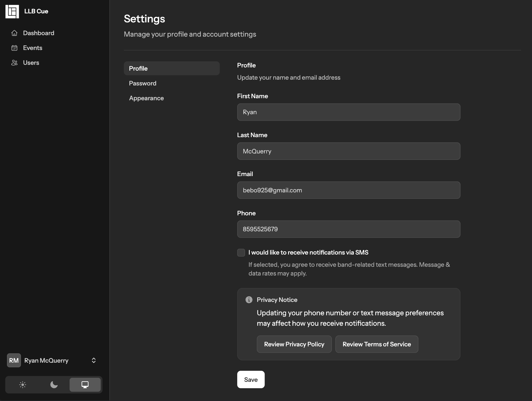
Task: Enable SMS notifications checkbox
Action: click(x=241, y=253)
